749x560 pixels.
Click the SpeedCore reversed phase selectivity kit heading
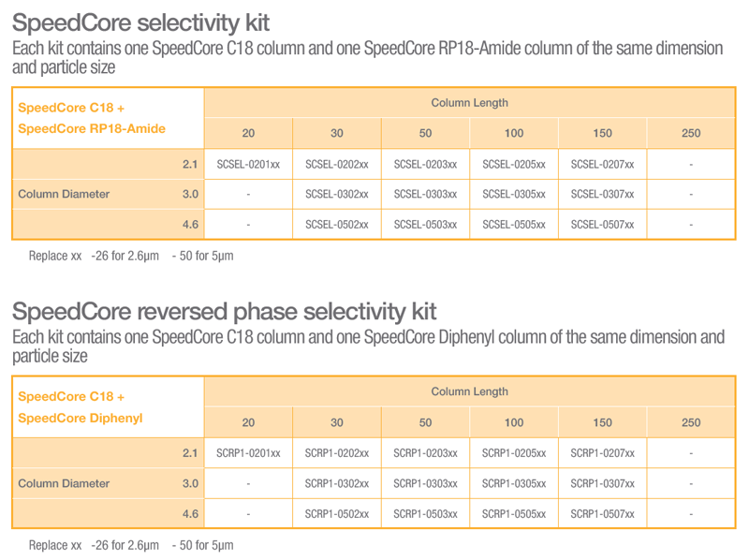224,312
